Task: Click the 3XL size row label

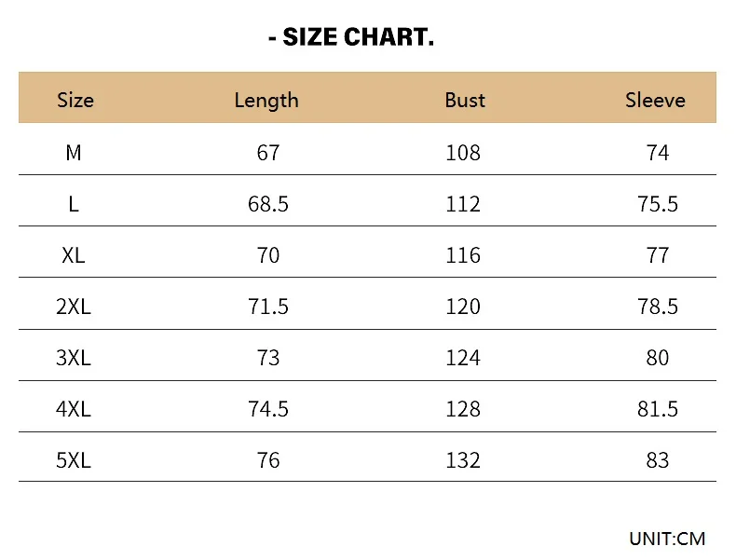Action: 74,357
